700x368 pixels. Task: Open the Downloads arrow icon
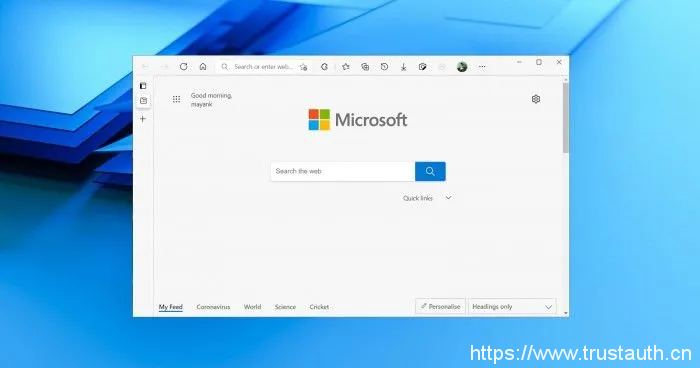(x=403, y=67)
